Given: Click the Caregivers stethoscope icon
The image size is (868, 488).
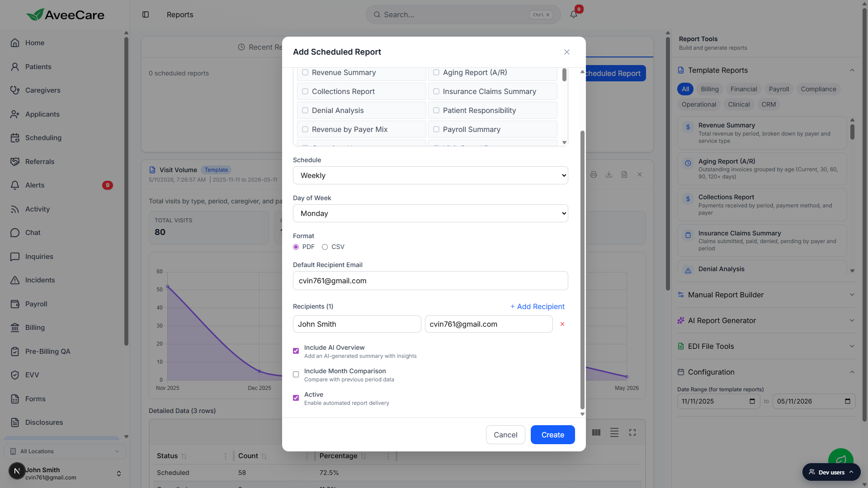Looking at the screenshot, I should 15,90.
